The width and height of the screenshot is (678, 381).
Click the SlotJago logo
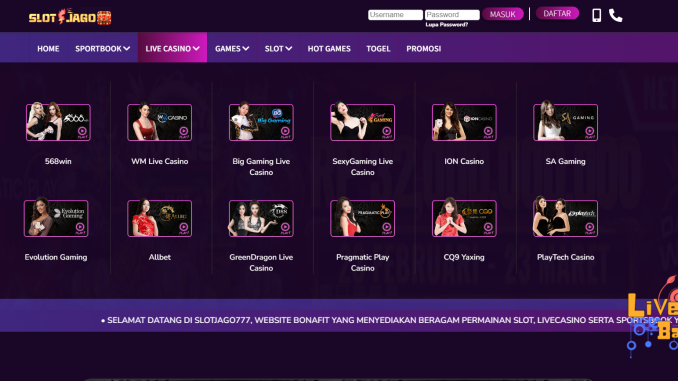70,17
